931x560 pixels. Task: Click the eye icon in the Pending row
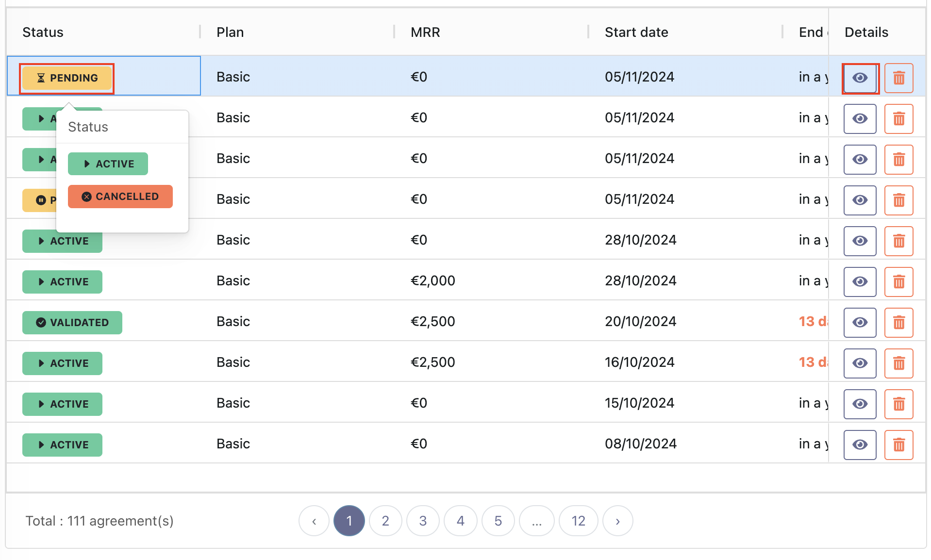(x=860, y=78)
